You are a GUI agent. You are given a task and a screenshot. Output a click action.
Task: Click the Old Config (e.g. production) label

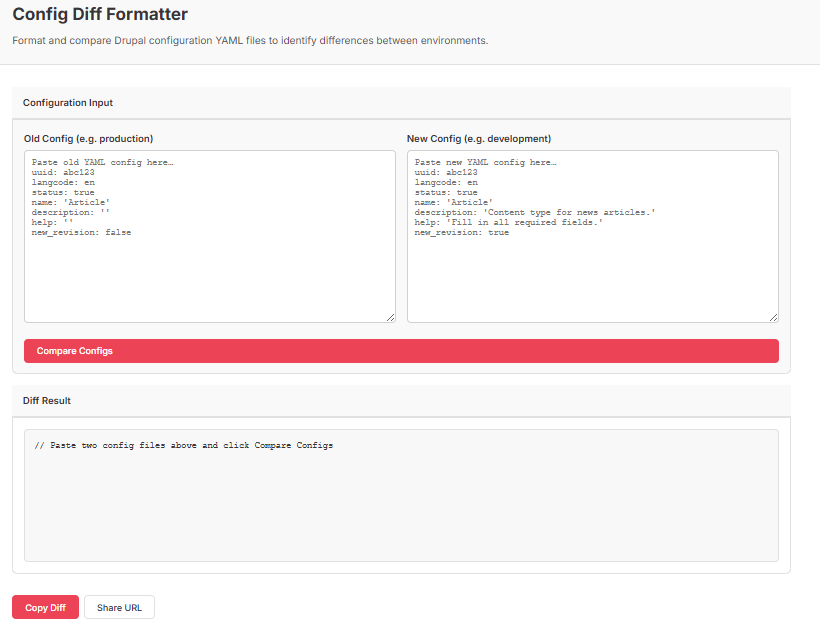coord(89,138)
